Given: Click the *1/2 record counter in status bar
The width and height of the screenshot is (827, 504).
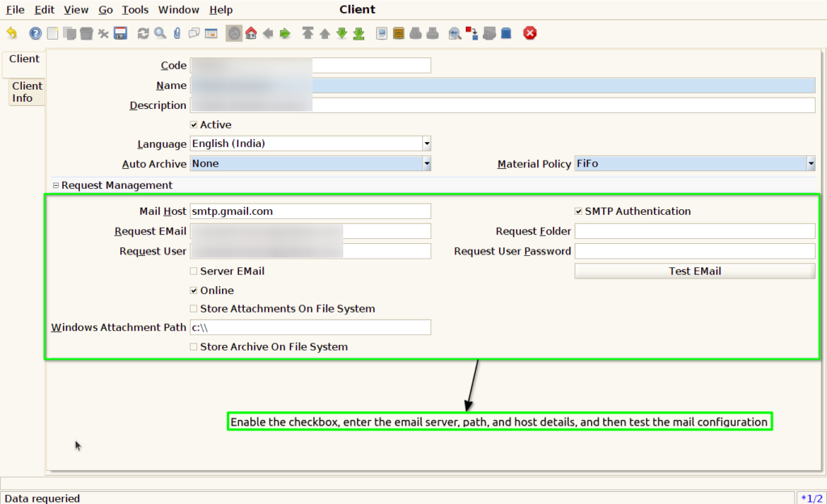Looking at the screenshot, I should (811, 498).
